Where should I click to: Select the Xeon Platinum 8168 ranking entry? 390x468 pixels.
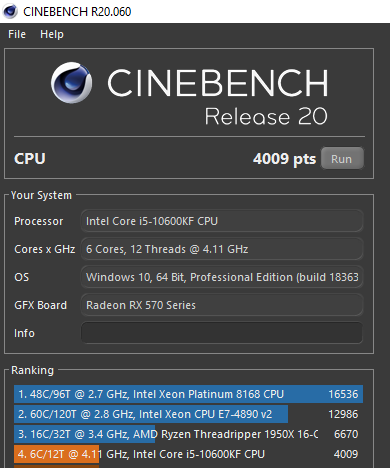point(188,394)
